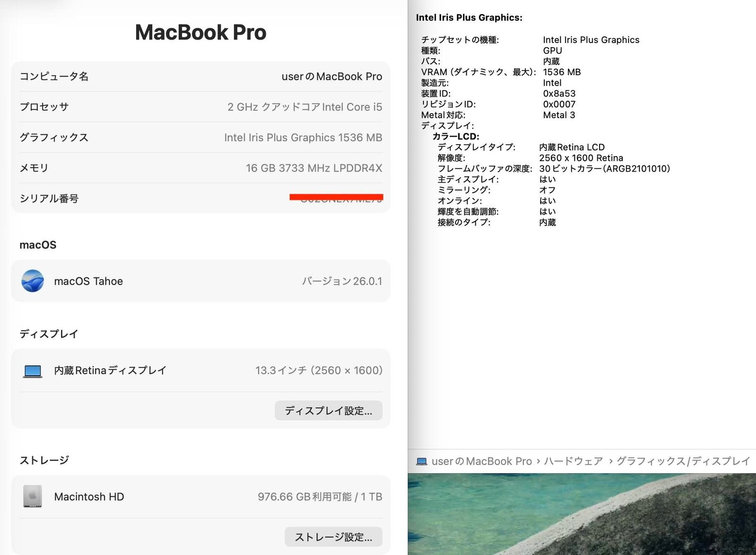Click the カラーLCD section heading
The width and height of the screenshot is (756, 555).
pos(455,137)
